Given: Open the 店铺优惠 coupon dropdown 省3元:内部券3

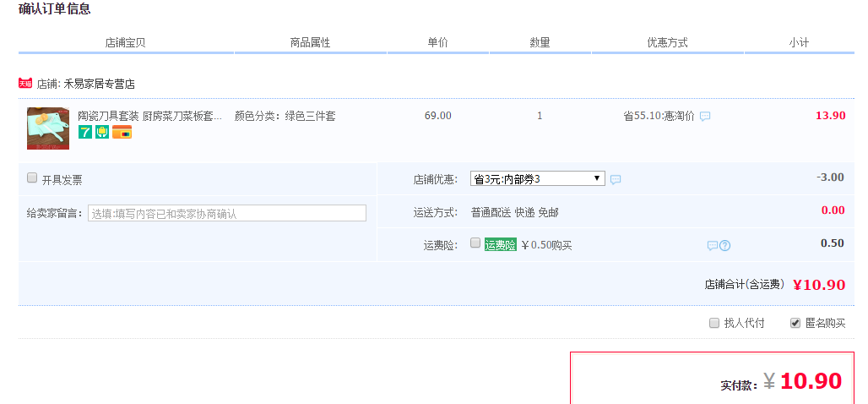Looking at the screenshot, I should tap(538, 178).
